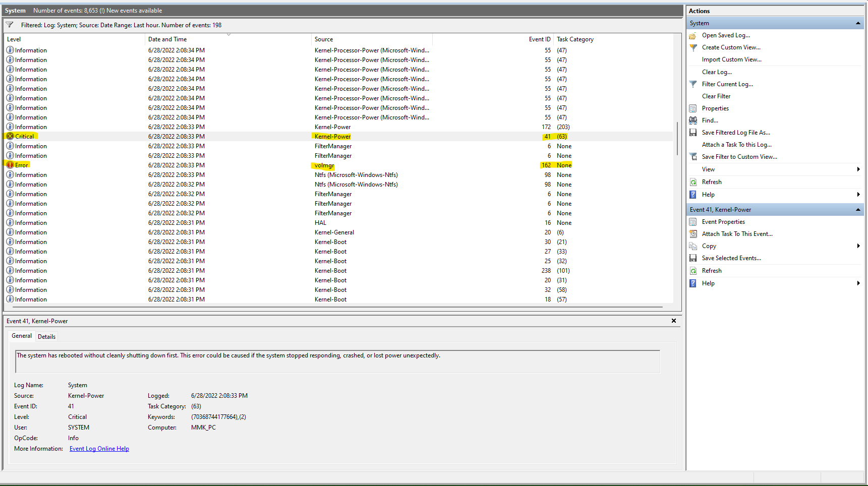Click the Create Custom View funnel icon
Screen dimensions: 868x486
click(693, 47)
